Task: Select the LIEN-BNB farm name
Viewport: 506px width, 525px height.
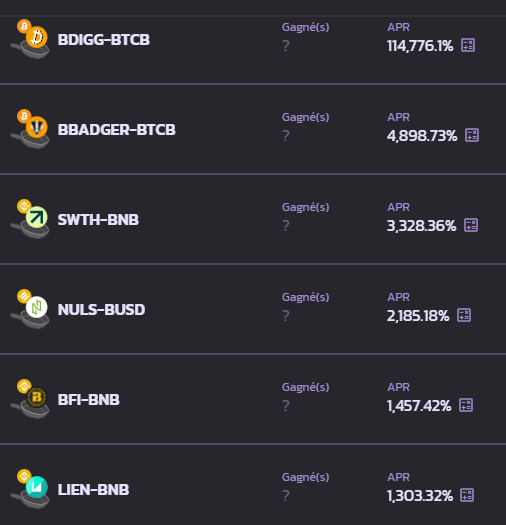Action: 93,490
